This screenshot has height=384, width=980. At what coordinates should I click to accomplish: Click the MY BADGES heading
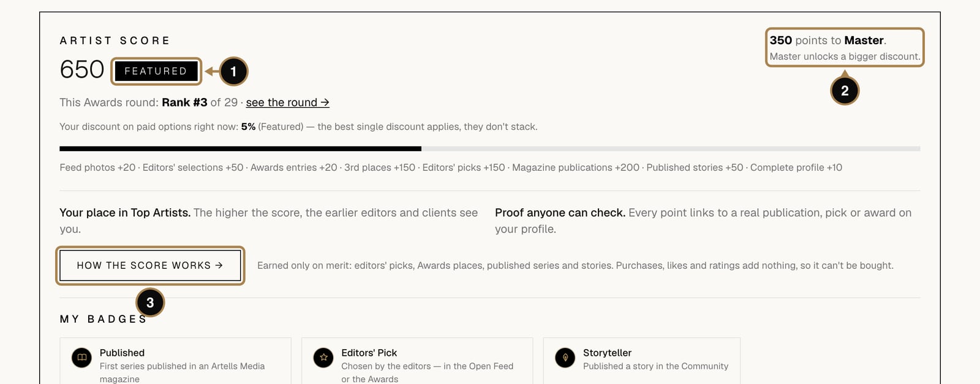pos(104,319)
